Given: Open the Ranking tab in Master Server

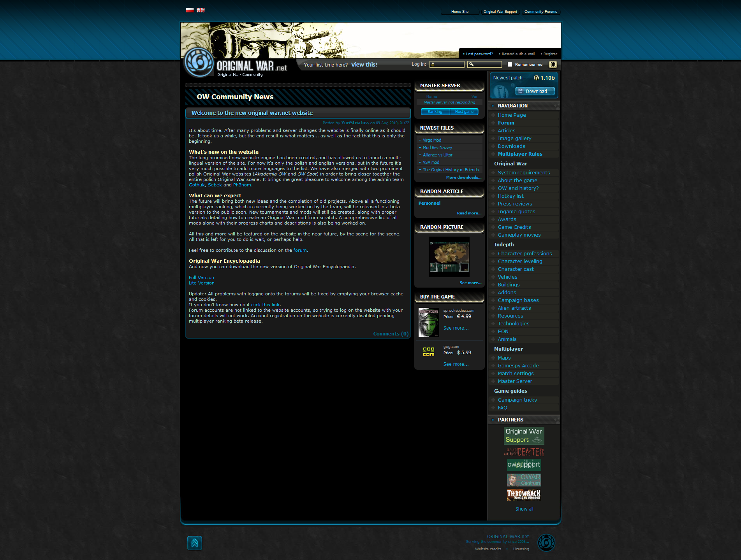Looking at the screenshot, I should coord(435,112).
